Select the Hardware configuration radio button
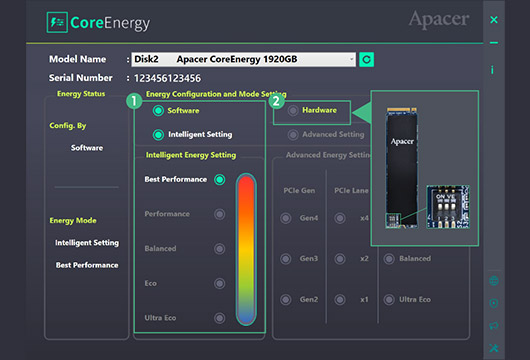Viewport: 530px width, 360px height. point(293,110)
